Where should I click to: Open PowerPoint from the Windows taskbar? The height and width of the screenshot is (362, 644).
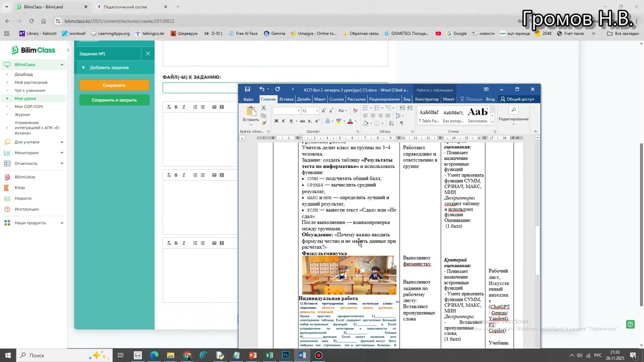253,355
